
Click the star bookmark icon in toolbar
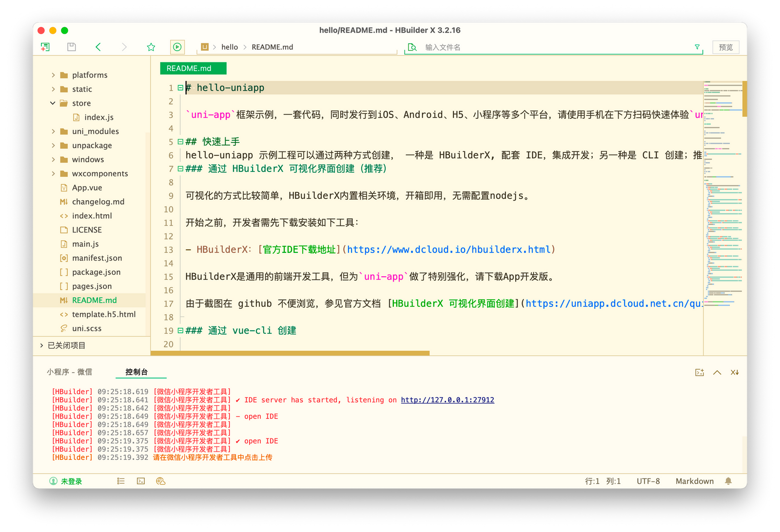pos(151,47)
